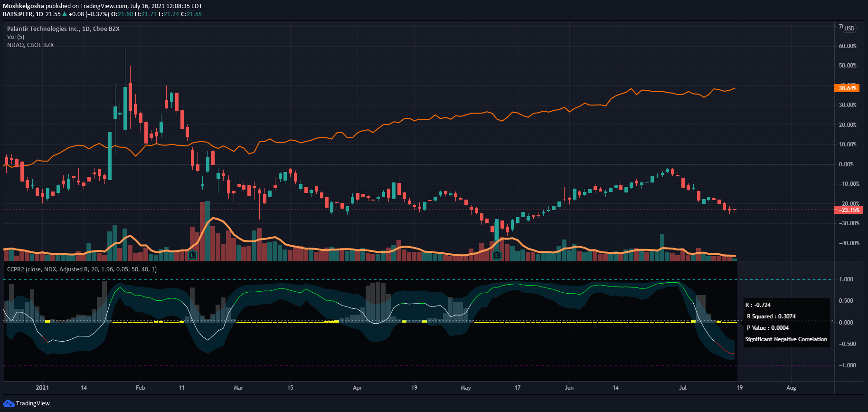Select the red -23.15% PLTR price label
The image size is (868, 412).
pos(848,210)
